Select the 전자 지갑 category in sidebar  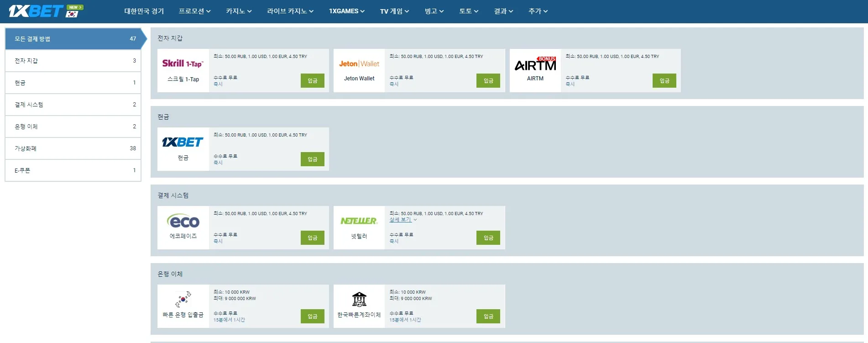(73, 61)
